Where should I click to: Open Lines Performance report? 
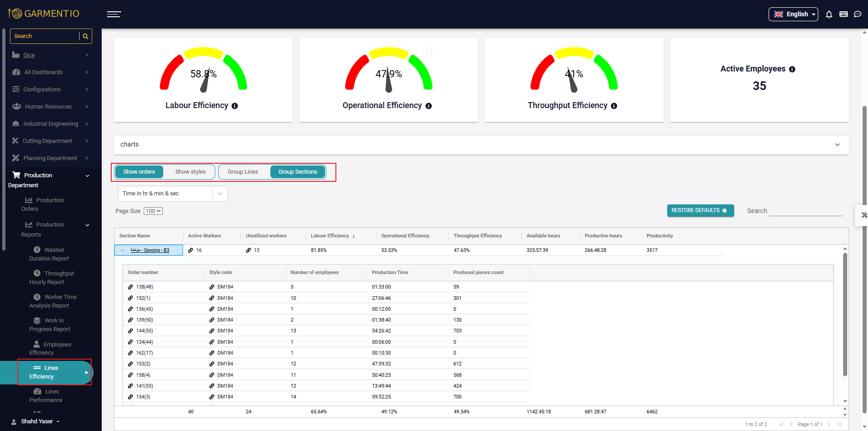pyautogui.click(x=46, y=396)
